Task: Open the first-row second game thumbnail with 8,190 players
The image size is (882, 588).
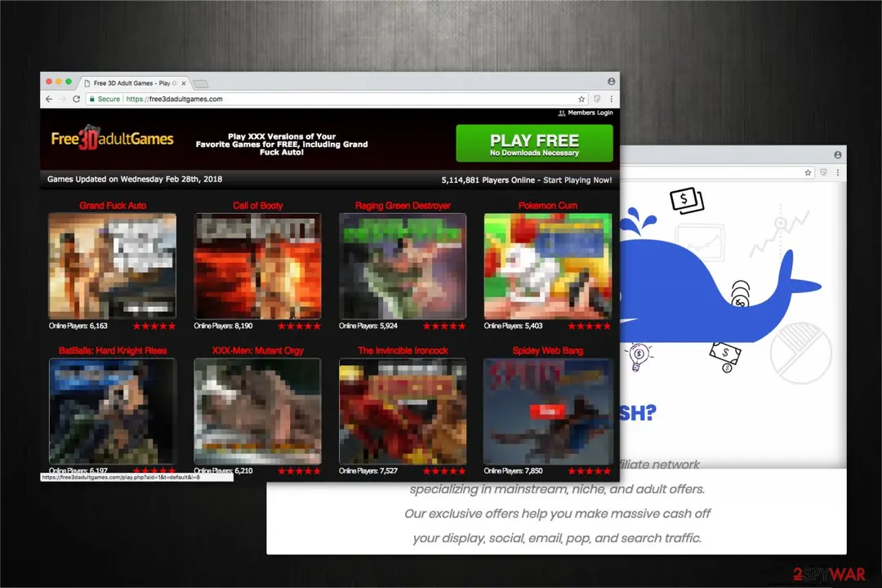Action: [x=257, y=266]
